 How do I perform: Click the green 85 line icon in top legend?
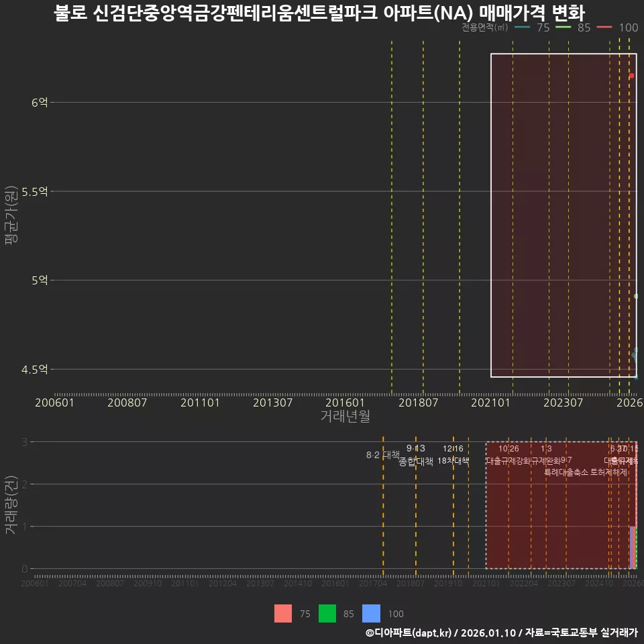(x=563, y=28)
